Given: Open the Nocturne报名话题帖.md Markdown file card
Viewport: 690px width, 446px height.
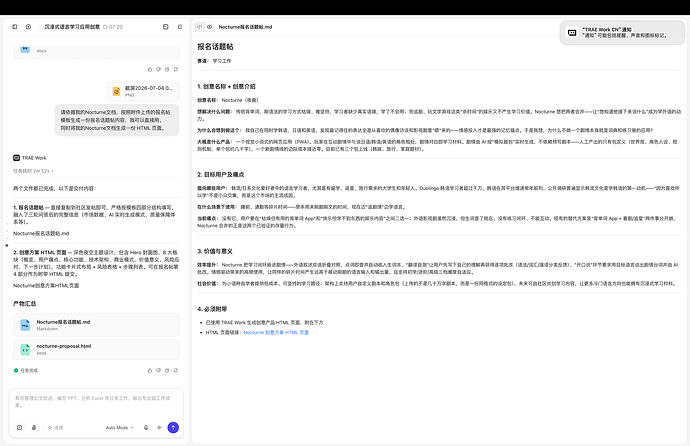Looking at the screenshot, I should 96,325.
